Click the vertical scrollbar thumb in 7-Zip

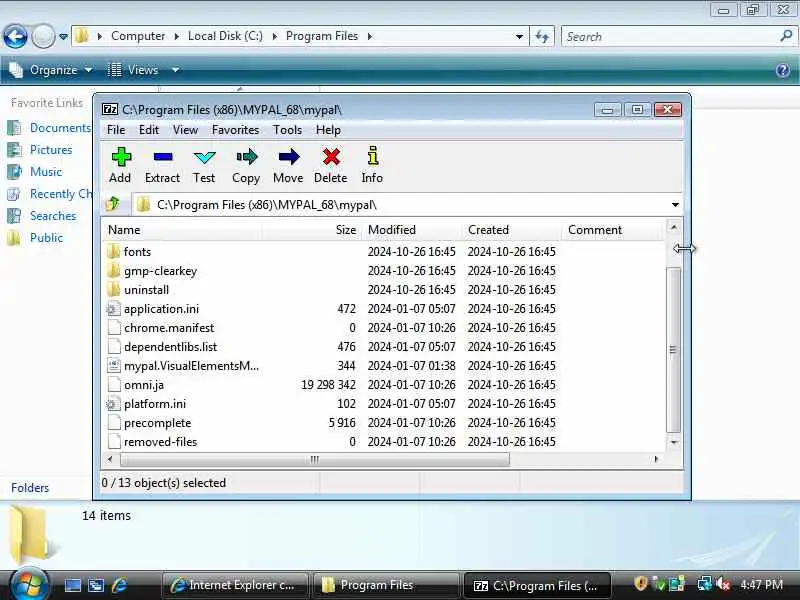click(x=673, y=349)
